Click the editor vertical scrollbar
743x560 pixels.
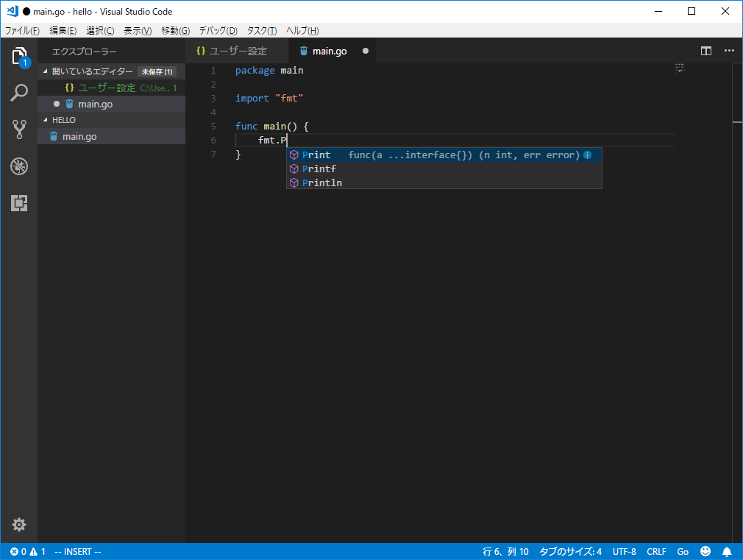[737, 303]
